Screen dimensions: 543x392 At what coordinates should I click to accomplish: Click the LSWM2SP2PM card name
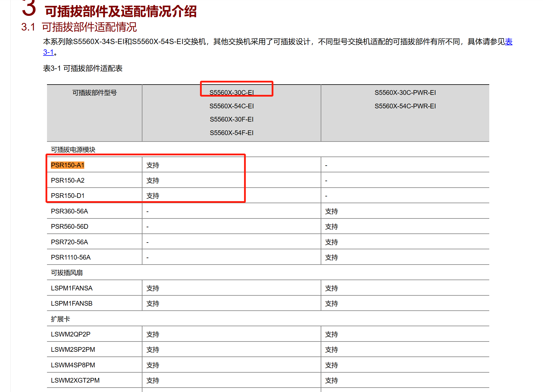point(73,350)
